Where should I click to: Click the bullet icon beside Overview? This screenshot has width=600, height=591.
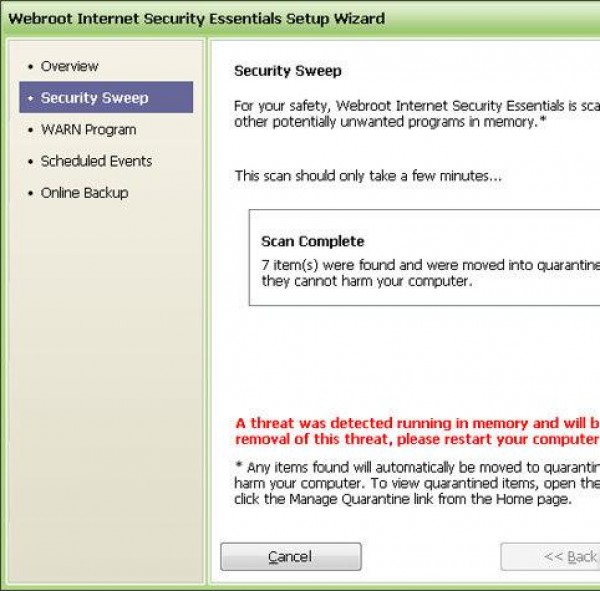tap(31, 67)
